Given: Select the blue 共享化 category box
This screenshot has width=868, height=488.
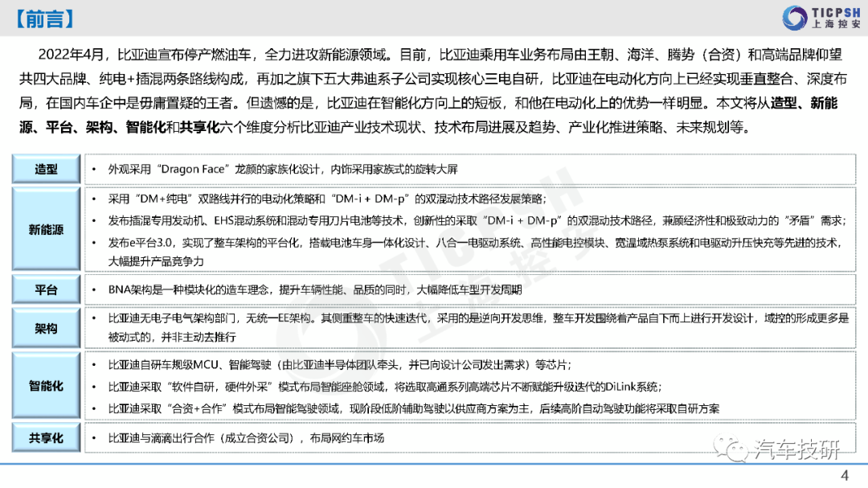Looking at the screenshot, I should pos(46,437).
